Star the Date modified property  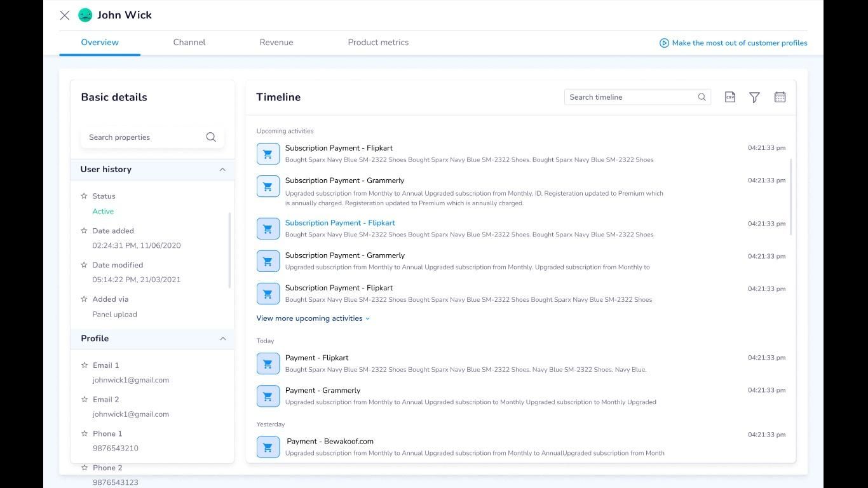point(84,265)
